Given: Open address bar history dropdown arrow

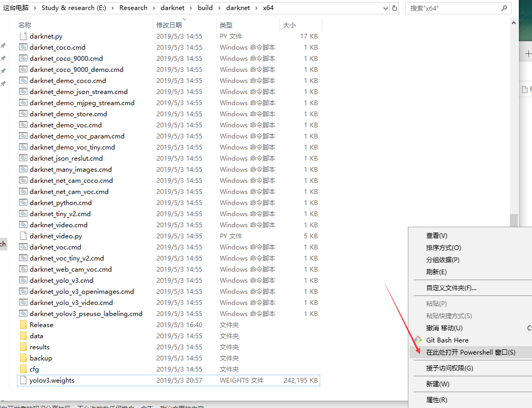Looking at the screenshot, I should tap(386, 8).
